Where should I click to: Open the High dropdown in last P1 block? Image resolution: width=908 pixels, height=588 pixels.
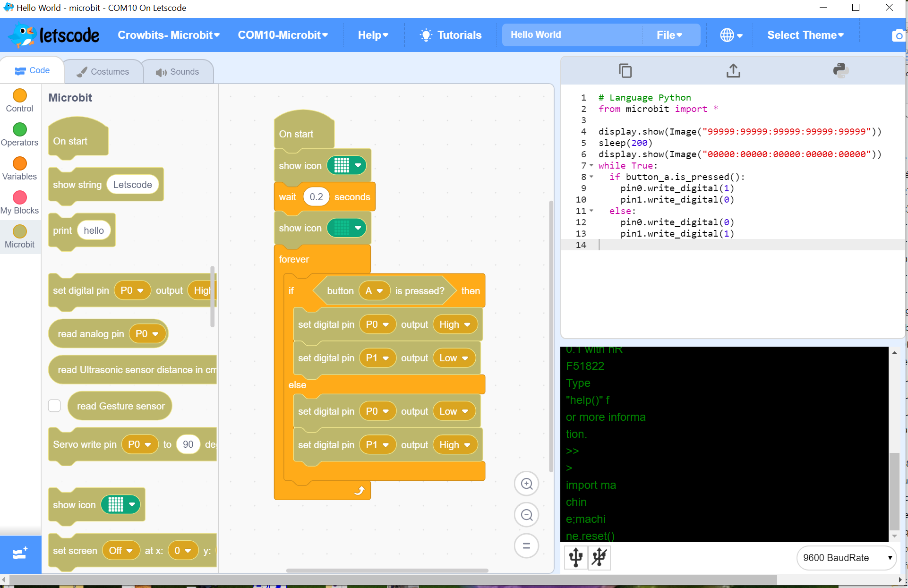click(455, 445)
